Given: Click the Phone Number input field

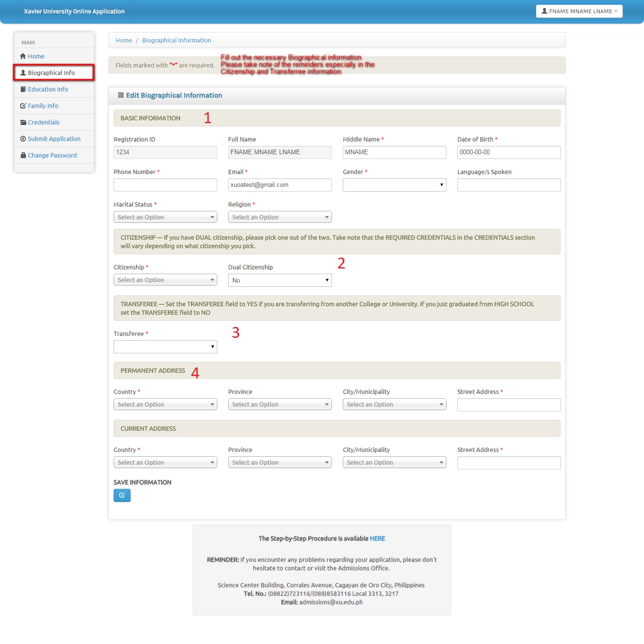Looking at the screenshot, I should point(165,185).
